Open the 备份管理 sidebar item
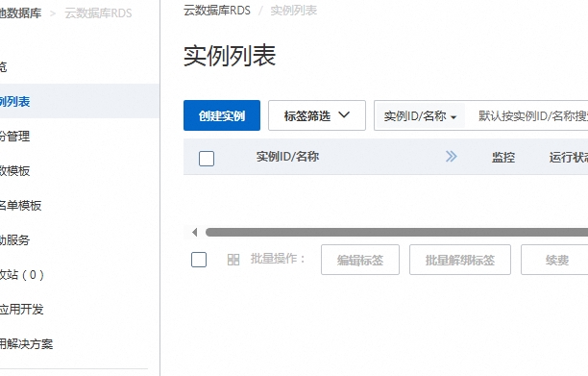This screenshot has height=376, width=588. point(80,136)
